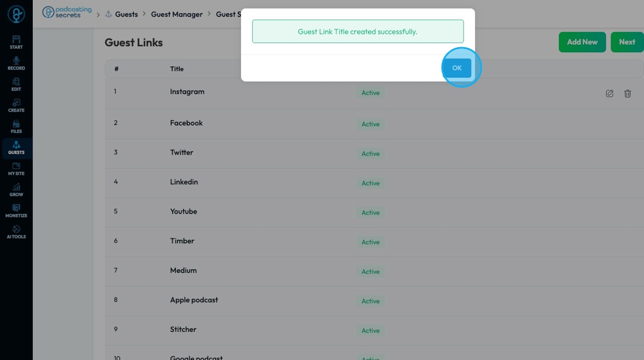Go to the EDIT sidebar section
644x360 pixels.
pyautogui.click(x=16, y=84)
